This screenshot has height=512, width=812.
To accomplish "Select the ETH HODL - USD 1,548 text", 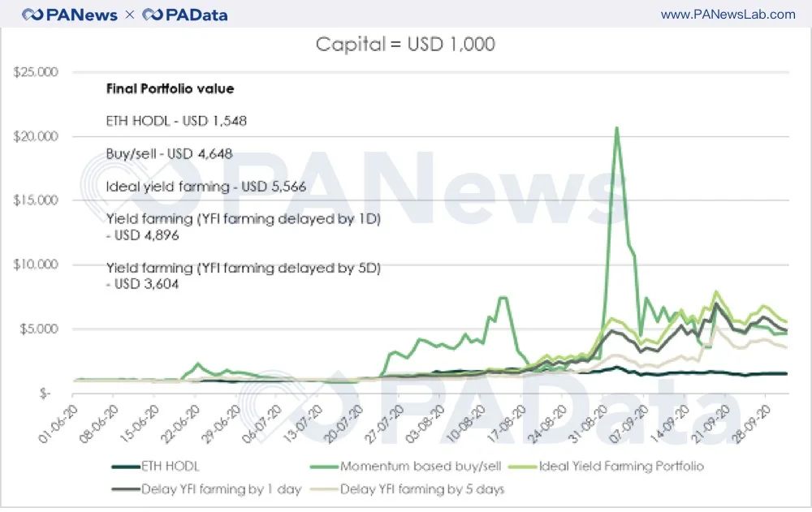I will 176,121.
